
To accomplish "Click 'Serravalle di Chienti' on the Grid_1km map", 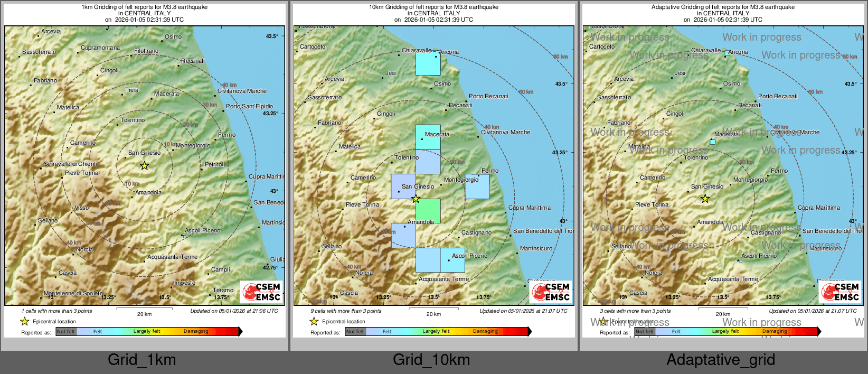I will click(70, 164).
